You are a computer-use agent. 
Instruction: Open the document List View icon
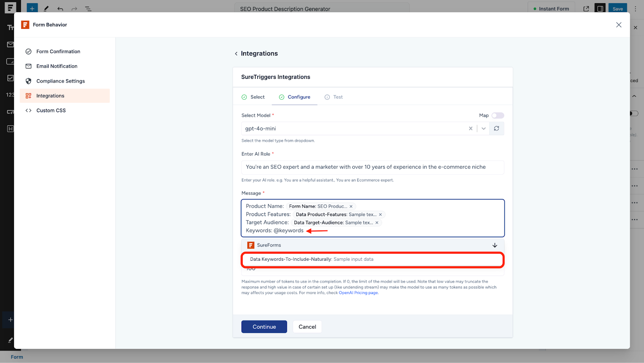point(88,8)
